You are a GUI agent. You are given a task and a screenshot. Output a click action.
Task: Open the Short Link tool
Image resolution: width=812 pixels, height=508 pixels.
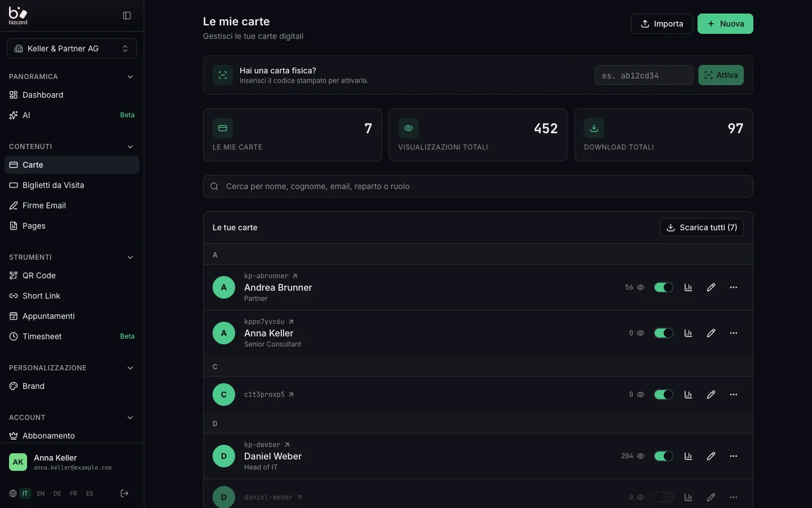72,296
